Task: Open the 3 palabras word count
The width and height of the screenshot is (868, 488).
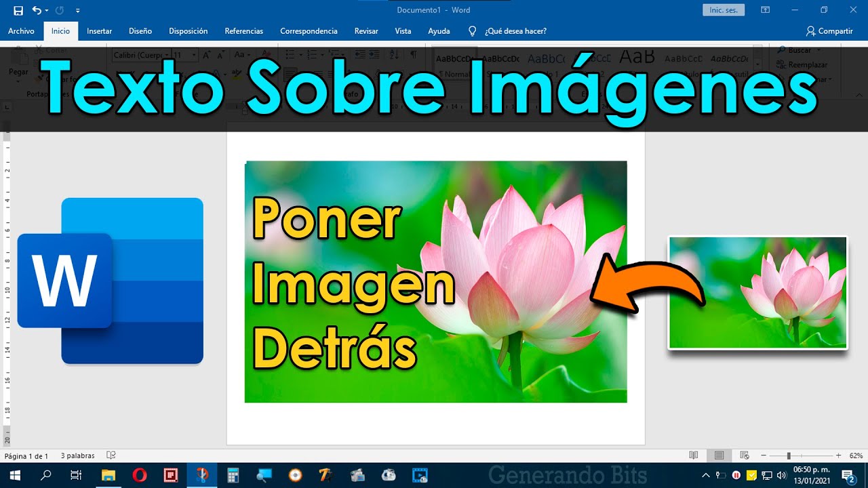Action: pyautogui.click(x=77, y=455)
